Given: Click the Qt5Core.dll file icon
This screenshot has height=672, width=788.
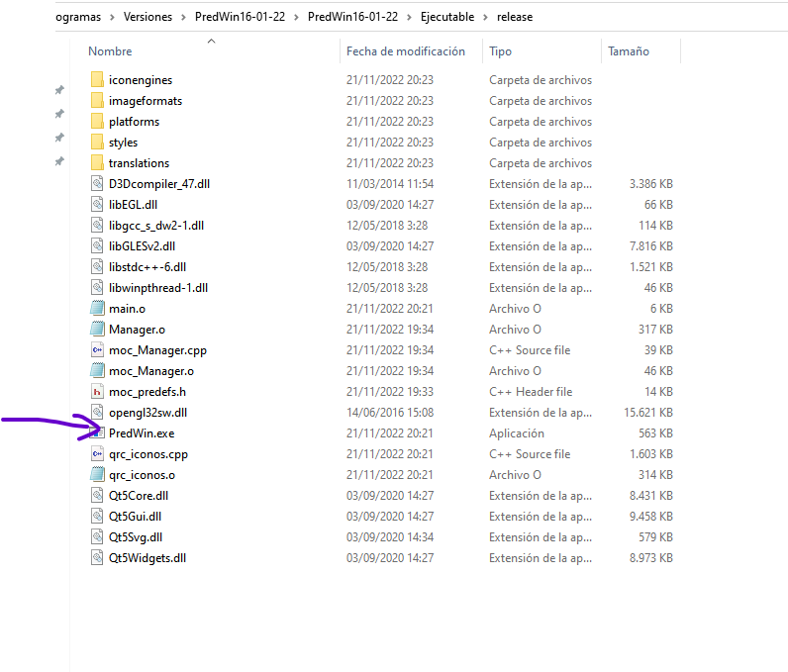Looking at the screenshot, I should pyautogui.click(x=97, y=496).
